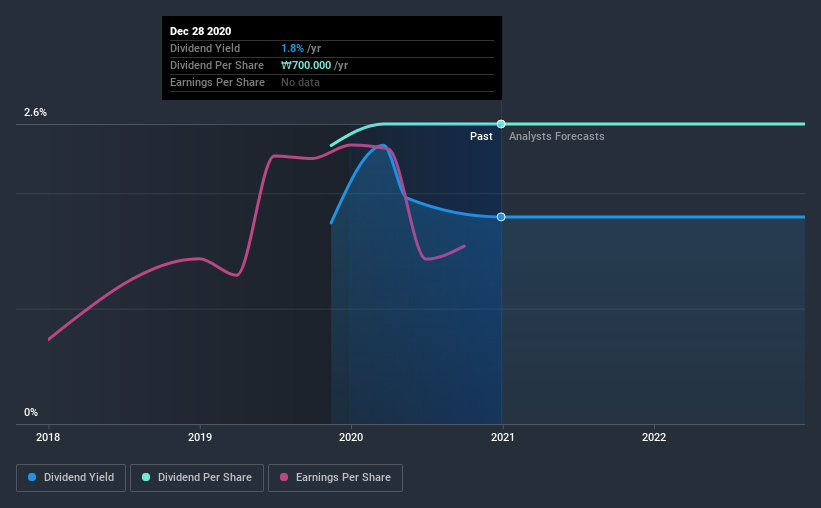Click the Analysts Forecasts label

[x=557, y=136]
